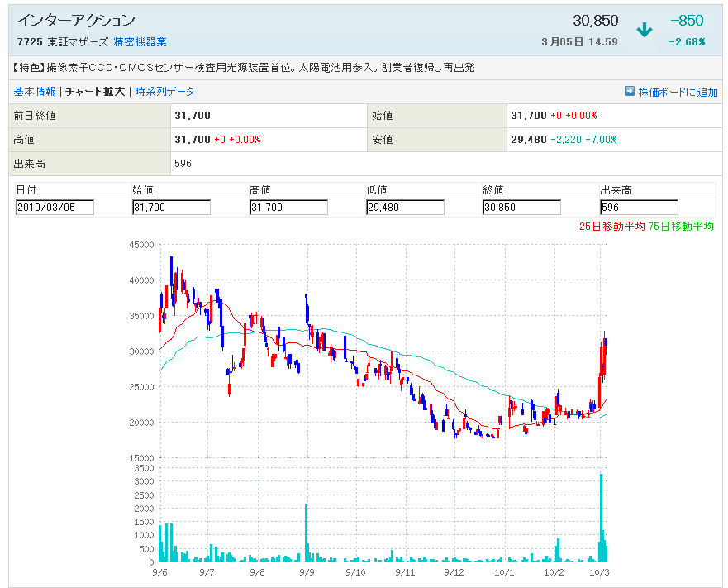Click the icon beside 株価ボードに追加
Image resolution: width=728 pixels, height=588 pixels.
pos(629,92)
